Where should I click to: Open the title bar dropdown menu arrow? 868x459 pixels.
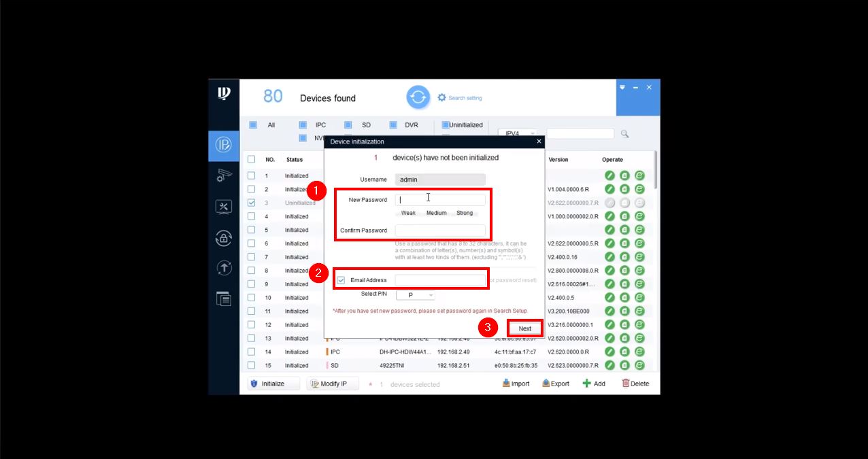pyautogui.click(x=622, y=88)
